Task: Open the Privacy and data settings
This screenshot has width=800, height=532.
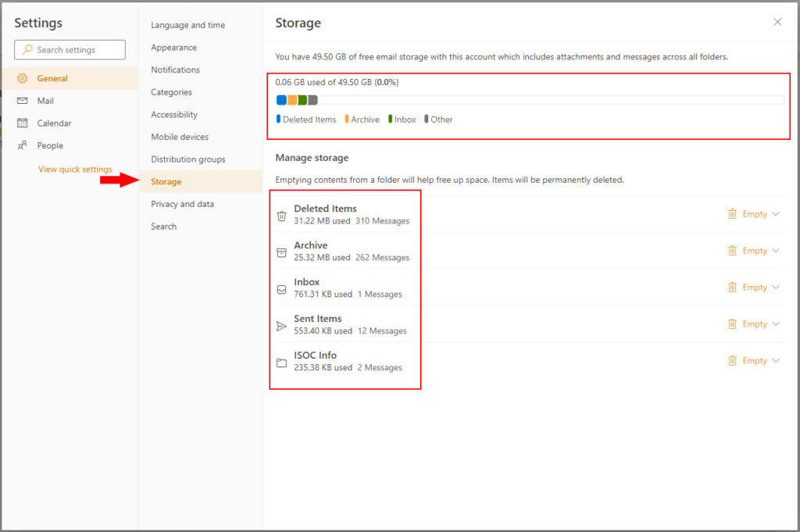Action: click(182, 204)
